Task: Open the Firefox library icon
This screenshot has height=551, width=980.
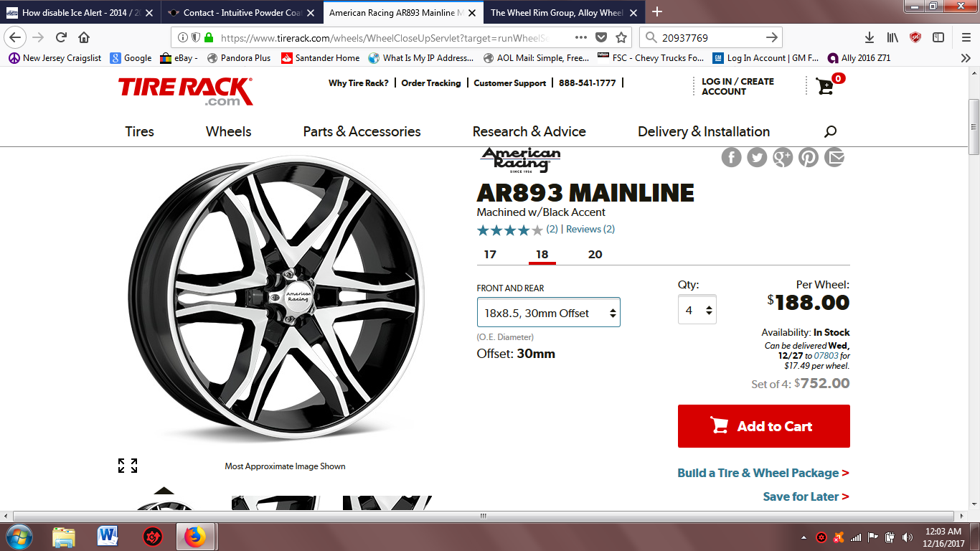Action: tap(892, 37)
